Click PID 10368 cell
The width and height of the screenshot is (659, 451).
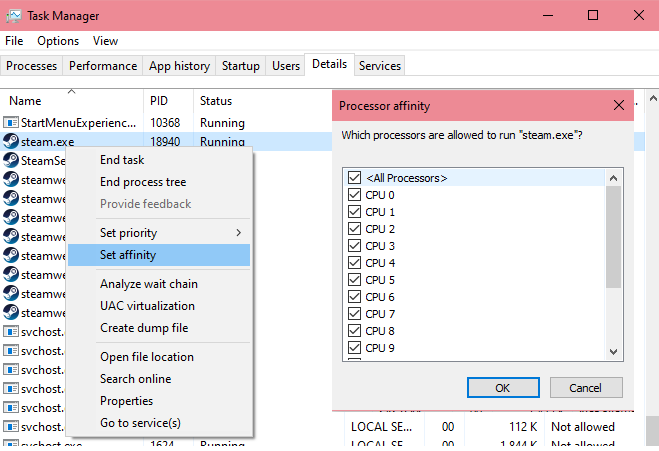pyautogui.click(x=165, y=123)
